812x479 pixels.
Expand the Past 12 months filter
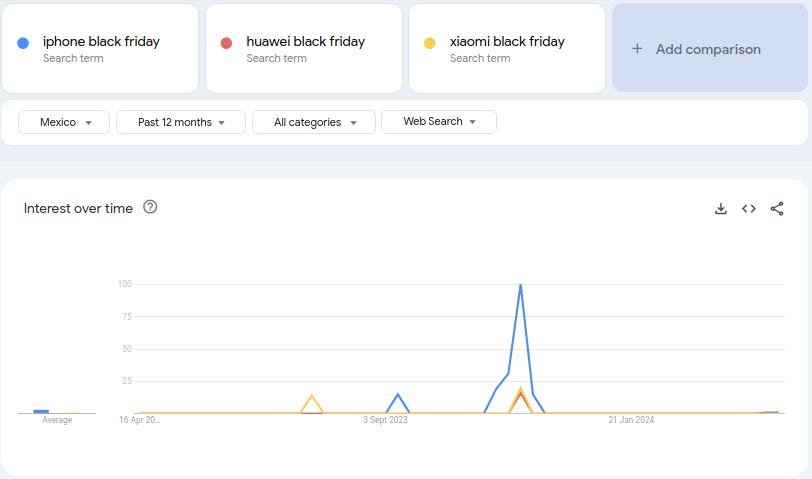point(181,122)
